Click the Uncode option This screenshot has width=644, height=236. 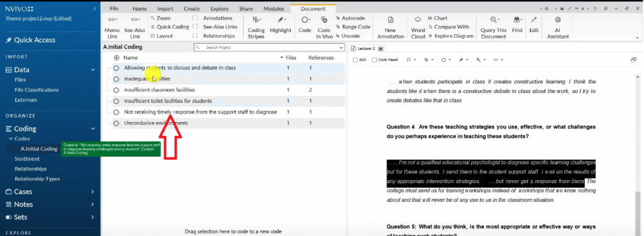coord(348,36)
